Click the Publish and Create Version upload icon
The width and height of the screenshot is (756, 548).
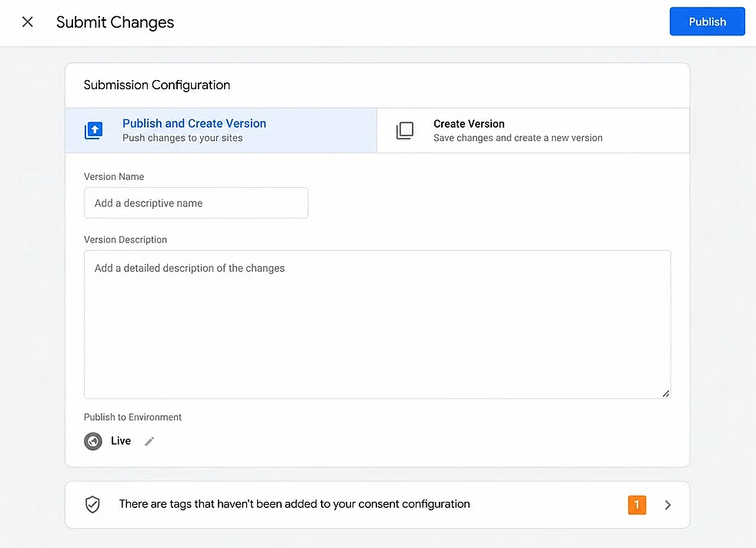93,131
